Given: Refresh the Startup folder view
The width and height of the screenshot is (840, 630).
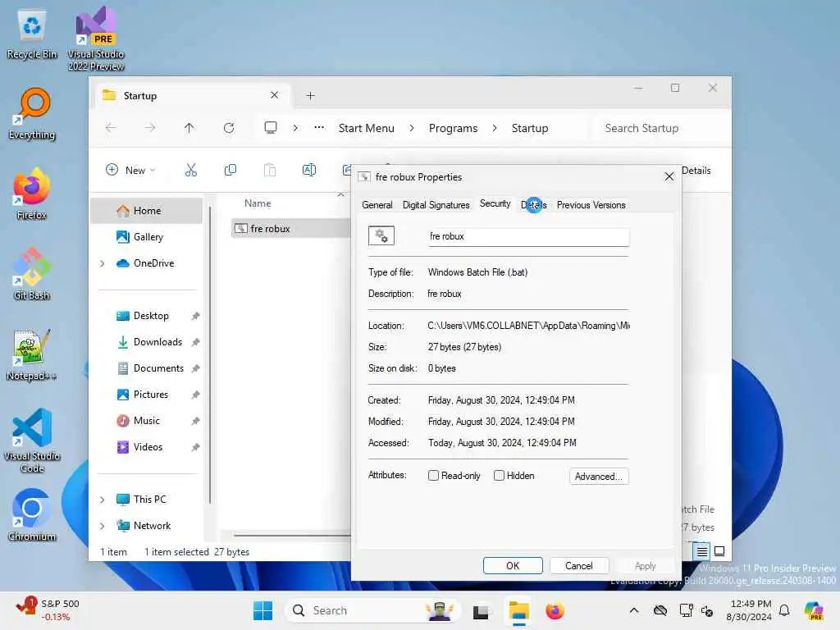Looking at the screenshot, I should [229, 128].
